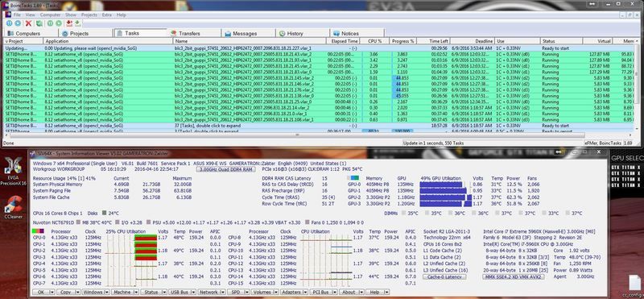Click the red X abort task toolbar icon
The height and width of the screenshot is (299, 644).
(x=28, y=23)
